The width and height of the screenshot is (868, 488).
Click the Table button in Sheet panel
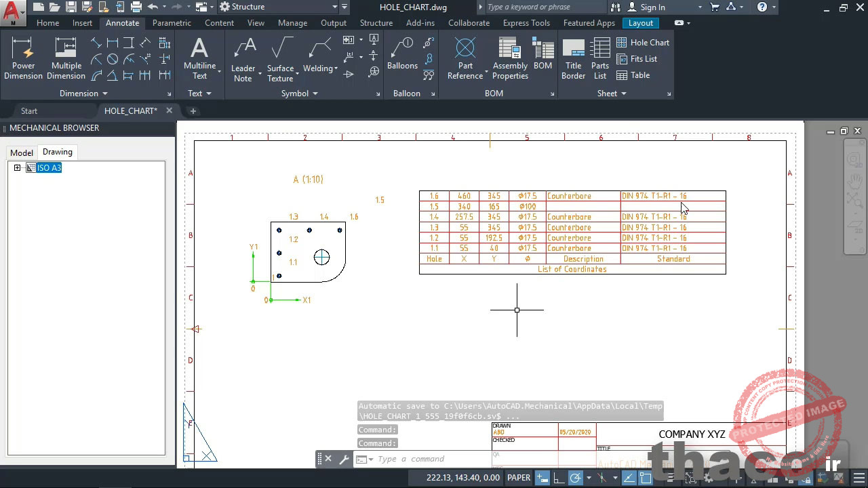point(633,75)
